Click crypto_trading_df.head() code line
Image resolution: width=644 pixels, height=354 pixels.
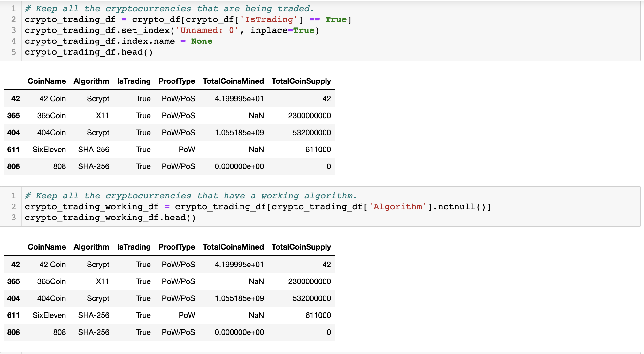pos(89,52)
